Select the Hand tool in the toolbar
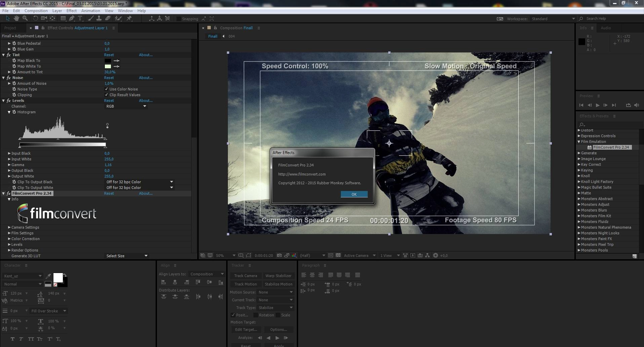The image size is (644, 347). [16, 18]
